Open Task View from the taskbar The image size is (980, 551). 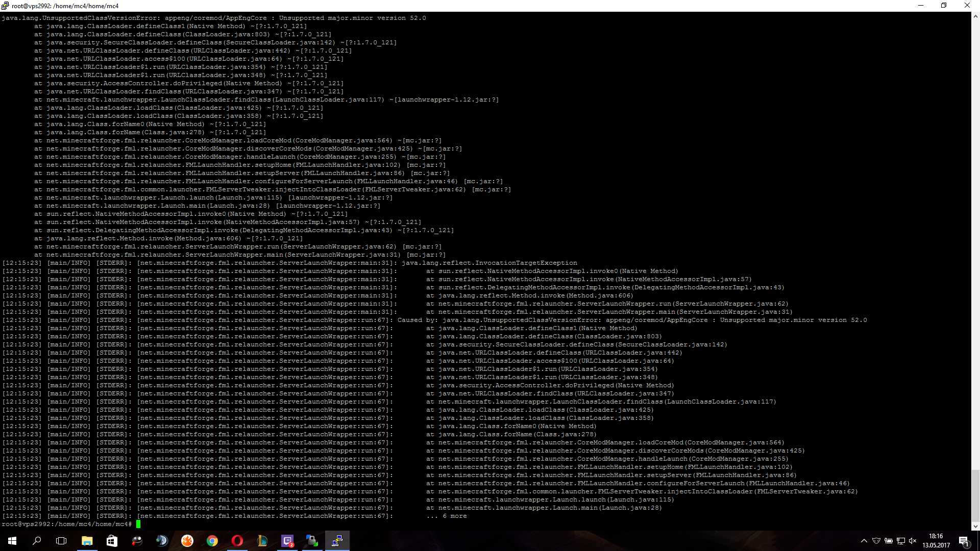[x=61, y=541]
